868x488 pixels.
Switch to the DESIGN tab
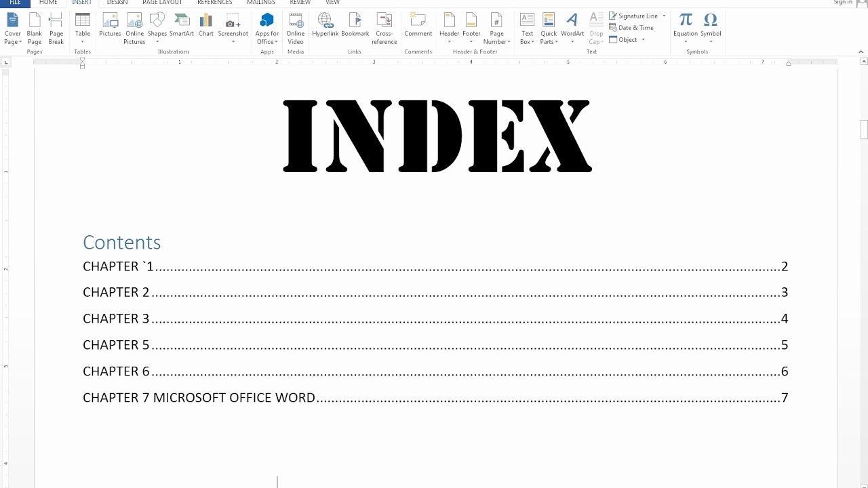pos(117,3)
